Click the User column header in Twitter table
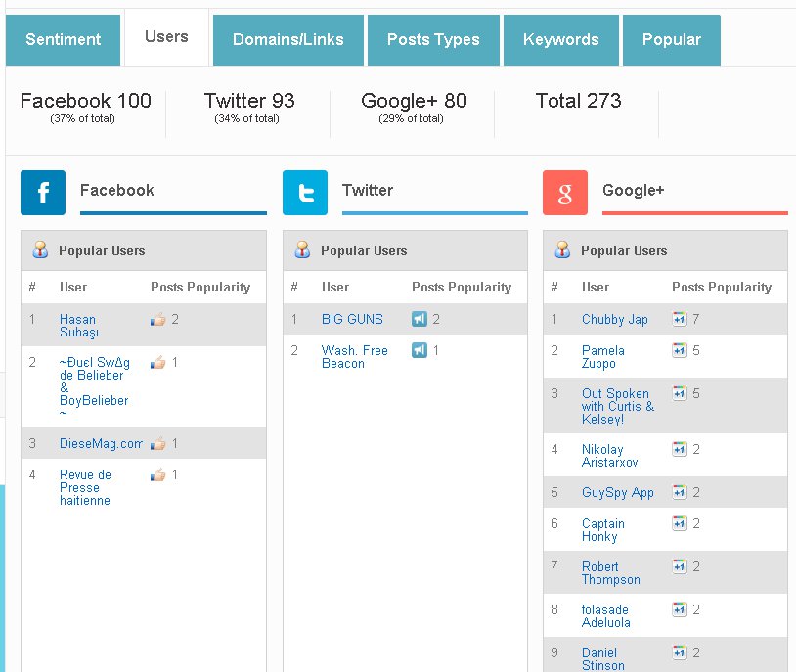This screenshot has width=796, height=672. 335,287
